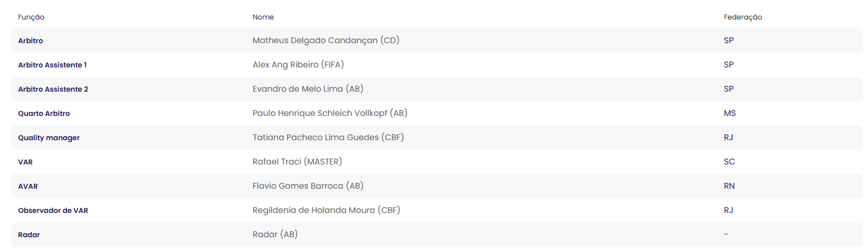Click the Arbitro Assistente 2 role label
The height and width of the screenshot is (252, 868).
point(53,89)
